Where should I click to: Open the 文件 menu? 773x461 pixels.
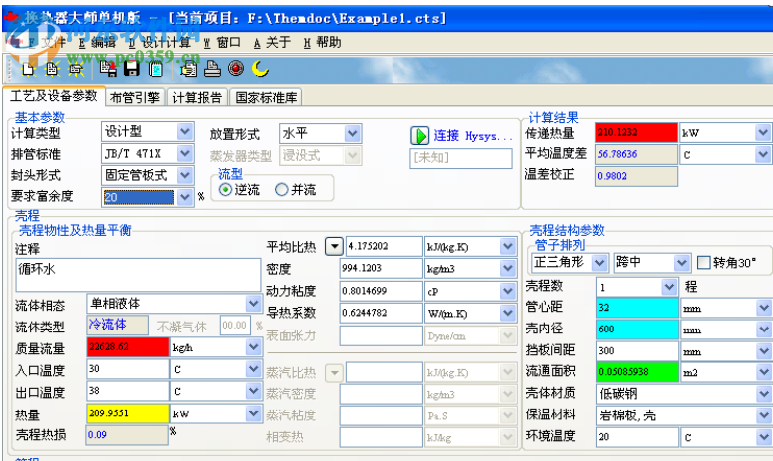(x=46, y=43)
